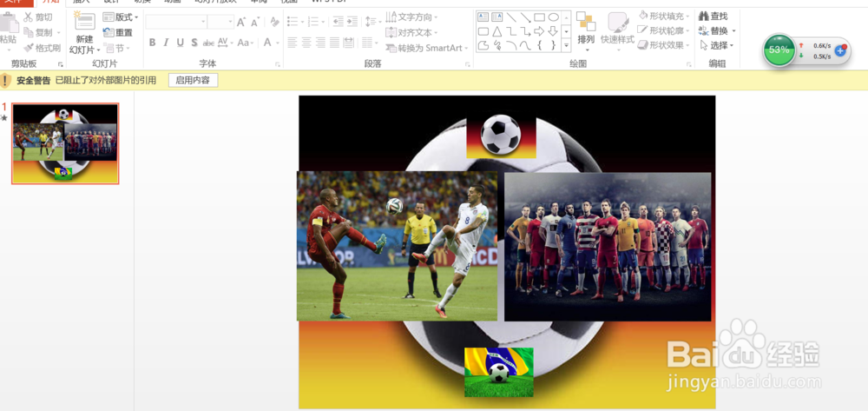Select the isosceles triangle shape
This screenshot has height=411, width=868.
[497, 31]
